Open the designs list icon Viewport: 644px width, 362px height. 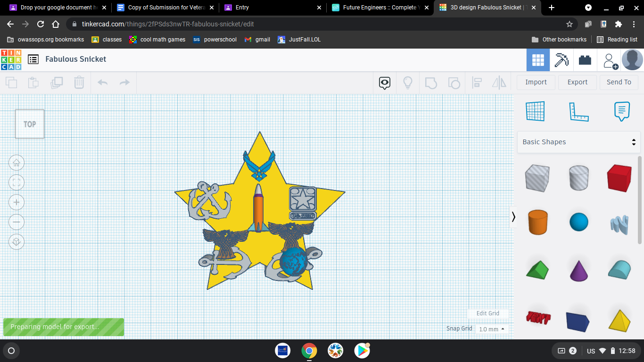coord(33,59)
